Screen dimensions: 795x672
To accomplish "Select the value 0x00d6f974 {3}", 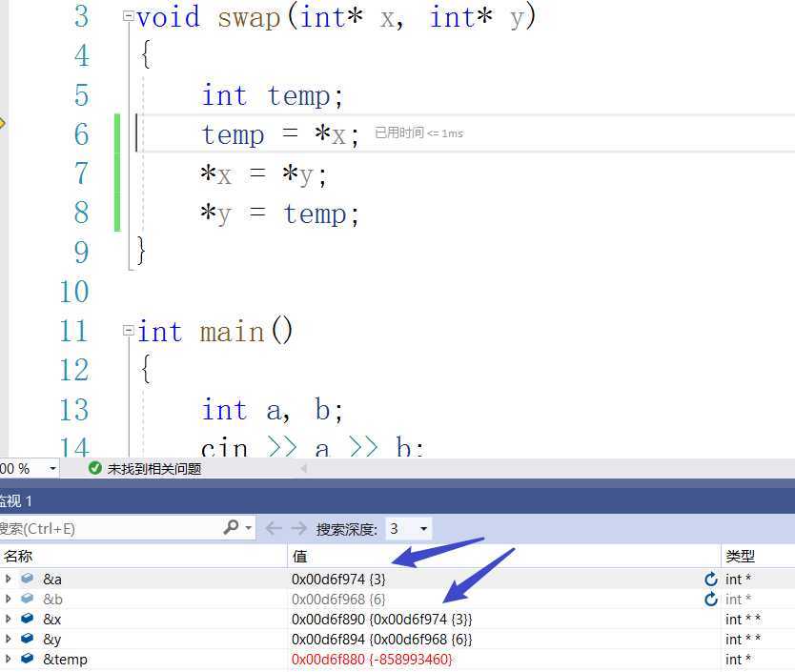I will point(338,580).
